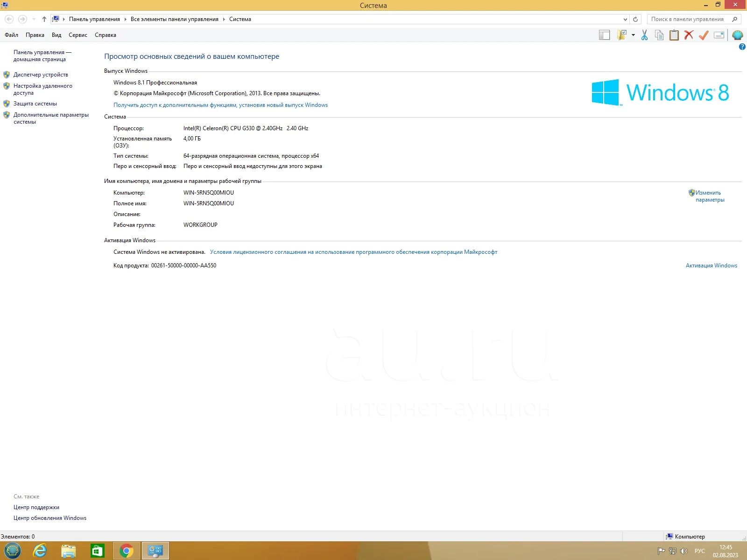Click the search magnifier icon

(735, 19)
